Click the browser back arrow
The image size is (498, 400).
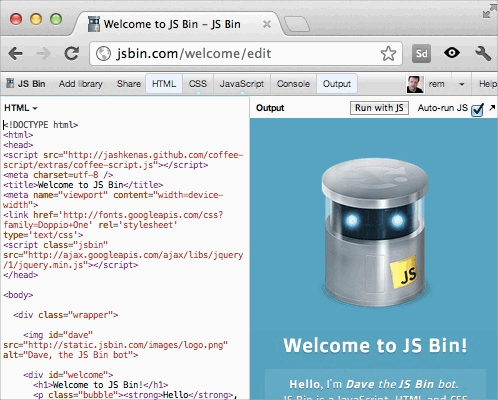coord(16,53)
